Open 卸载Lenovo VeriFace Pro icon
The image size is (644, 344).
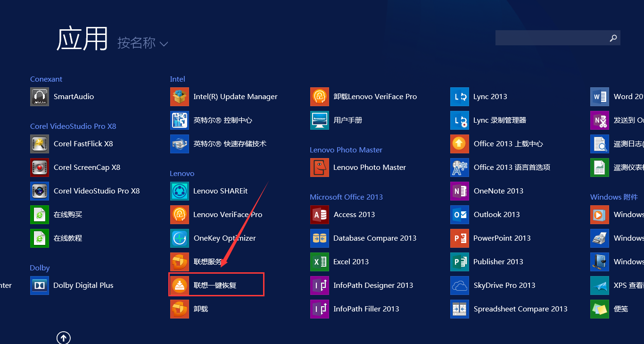(x=320, y=97)
